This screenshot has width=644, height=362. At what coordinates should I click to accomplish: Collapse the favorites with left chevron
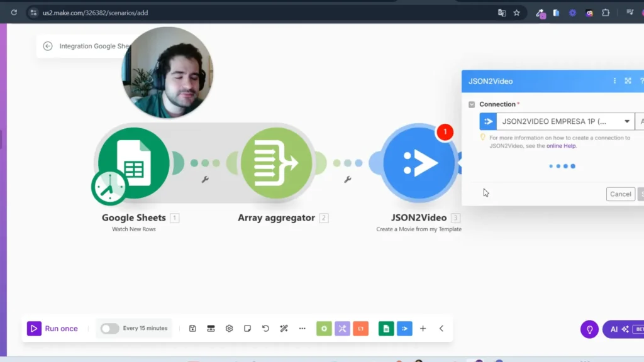(441, 328)
